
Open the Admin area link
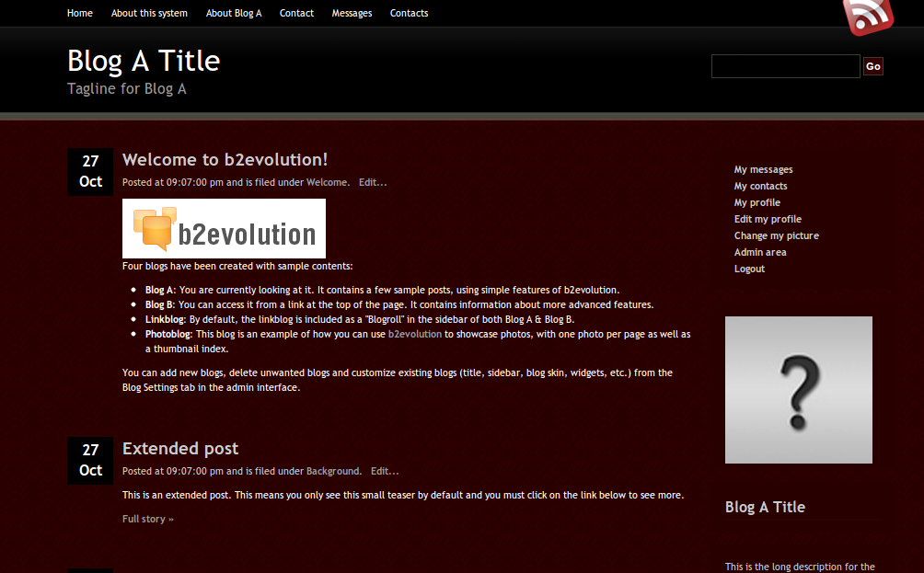pos(760,252)
